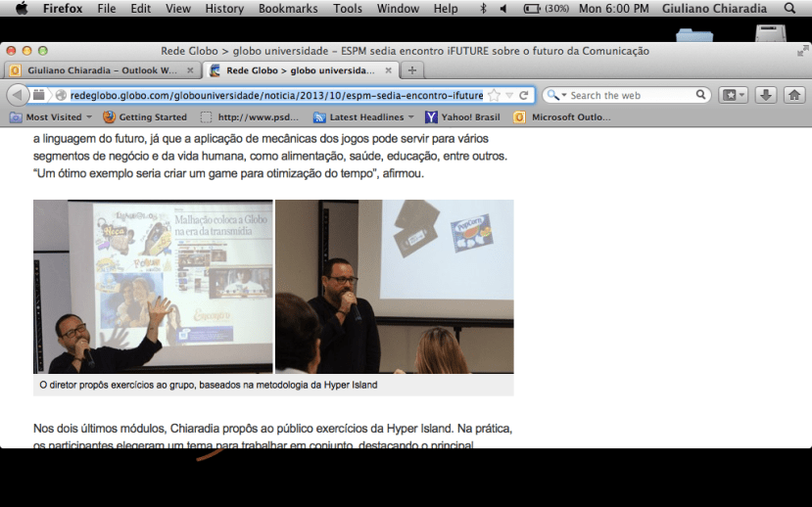
Task: Go back to the previous page
Action: (17, 95)
